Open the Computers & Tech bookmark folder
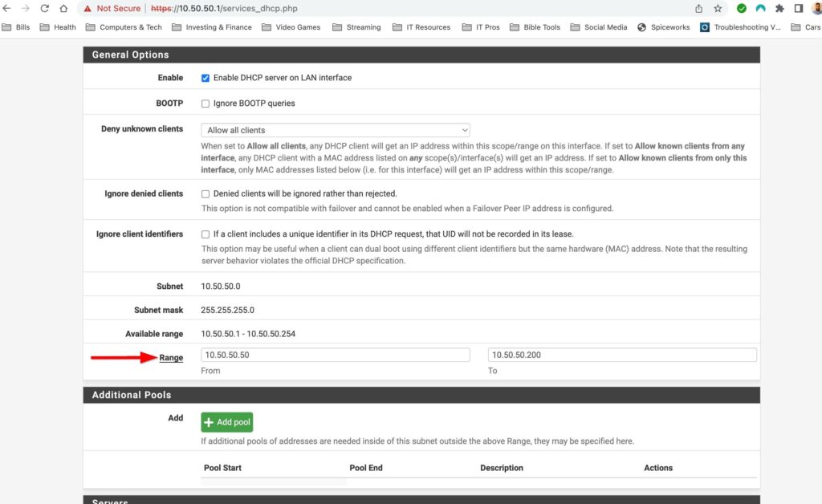The width and height of the screenshot is (822, 504). pos(124,27)
